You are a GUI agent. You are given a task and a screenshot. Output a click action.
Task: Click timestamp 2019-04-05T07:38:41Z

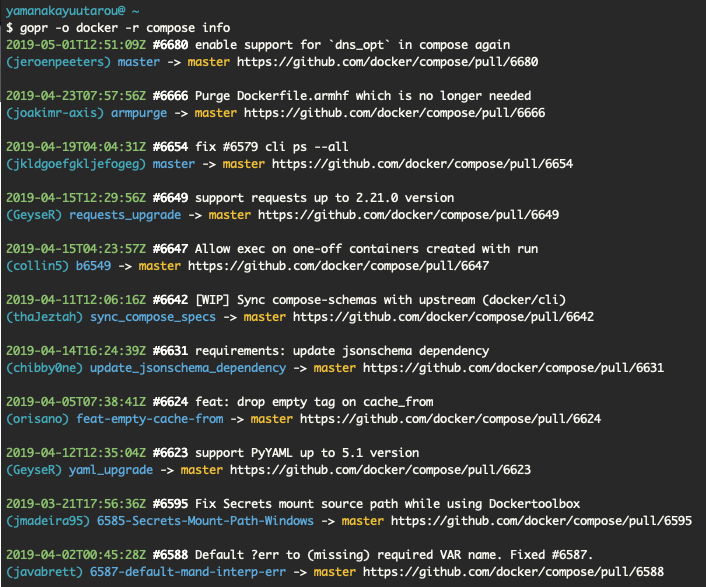click(76, 402)
